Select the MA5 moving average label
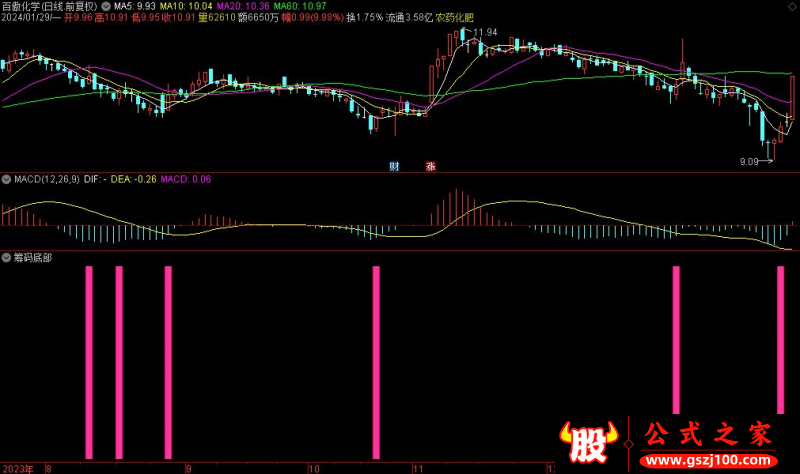 (x=134, y=5)
